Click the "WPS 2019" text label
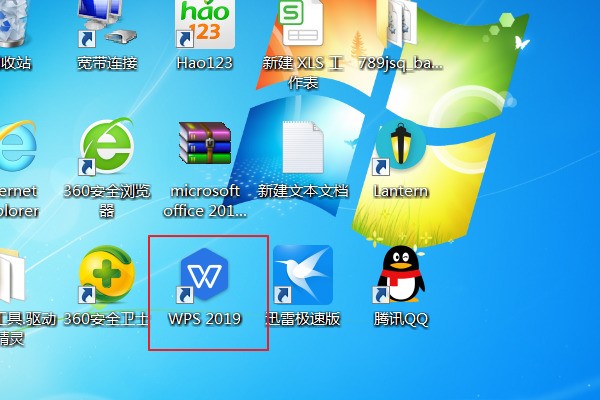 point(205,319)
